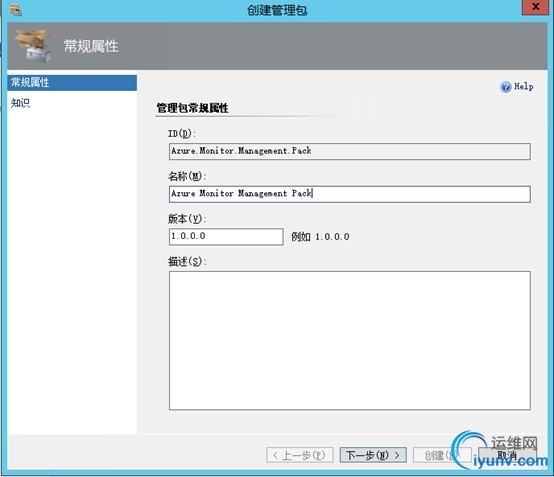The image size is (554, 477).
Task: Click the 名称 field with Azure Monitor Management Pack
Action: 349,194
